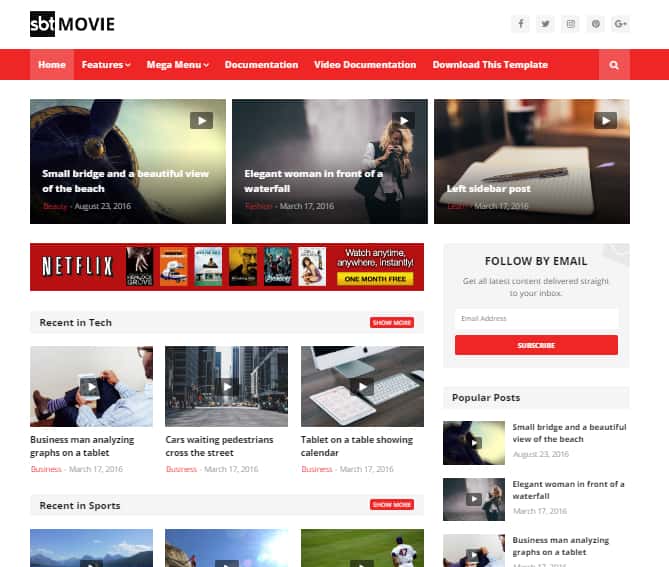Select the Home menu item
The image size is (669, 567).
click(x=52, y=65)
